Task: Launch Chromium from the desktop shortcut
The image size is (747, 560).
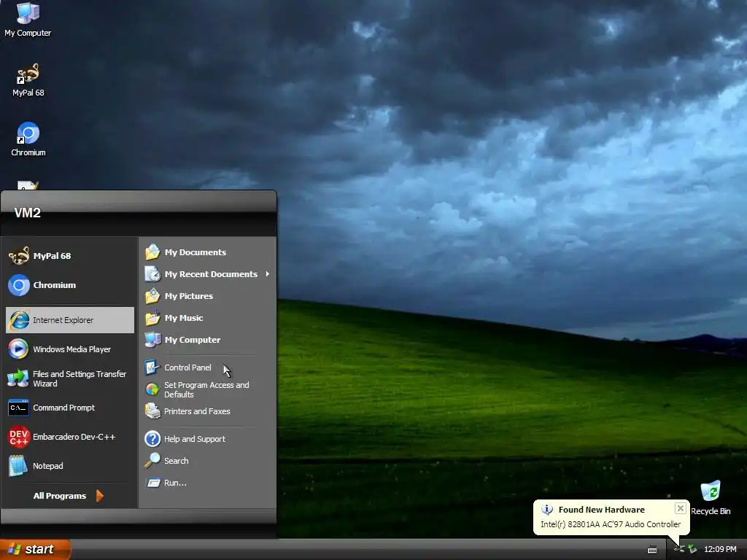Action: point(28,139)
